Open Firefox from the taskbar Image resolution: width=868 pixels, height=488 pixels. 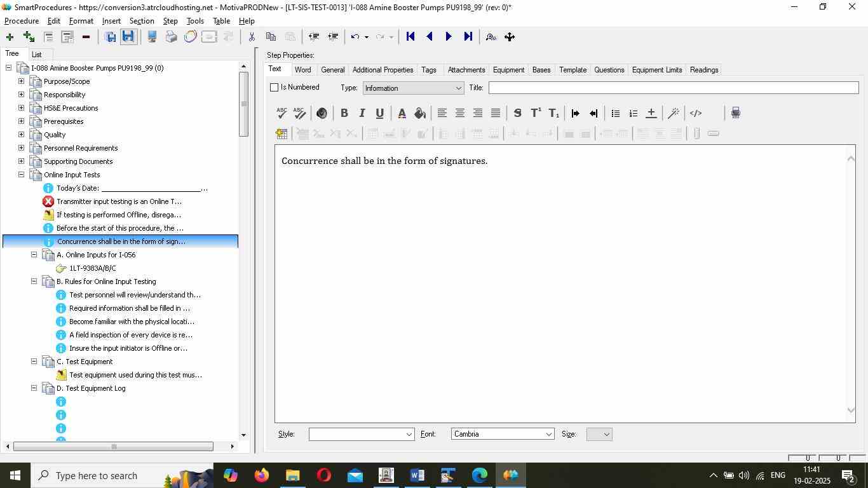click(262, 475)
